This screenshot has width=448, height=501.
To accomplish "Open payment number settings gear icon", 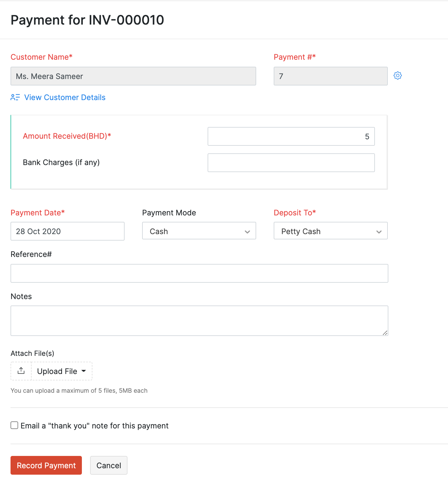I will pos(397,76).
